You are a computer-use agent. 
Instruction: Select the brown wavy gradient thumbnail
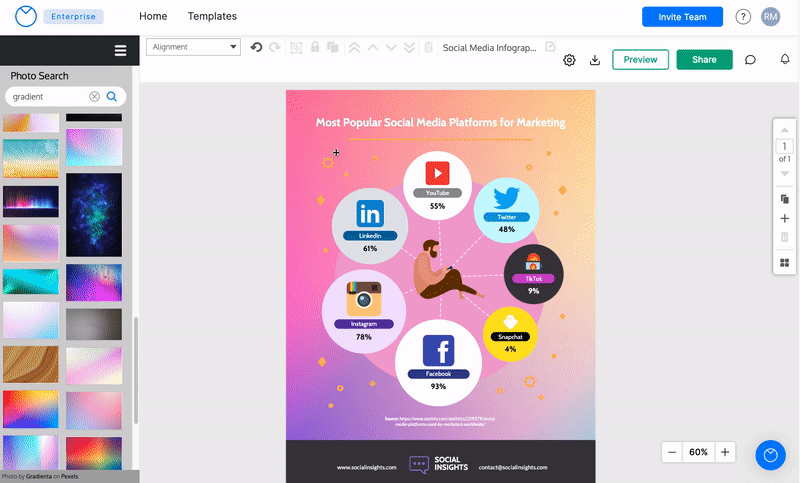[x=31, y=365]
